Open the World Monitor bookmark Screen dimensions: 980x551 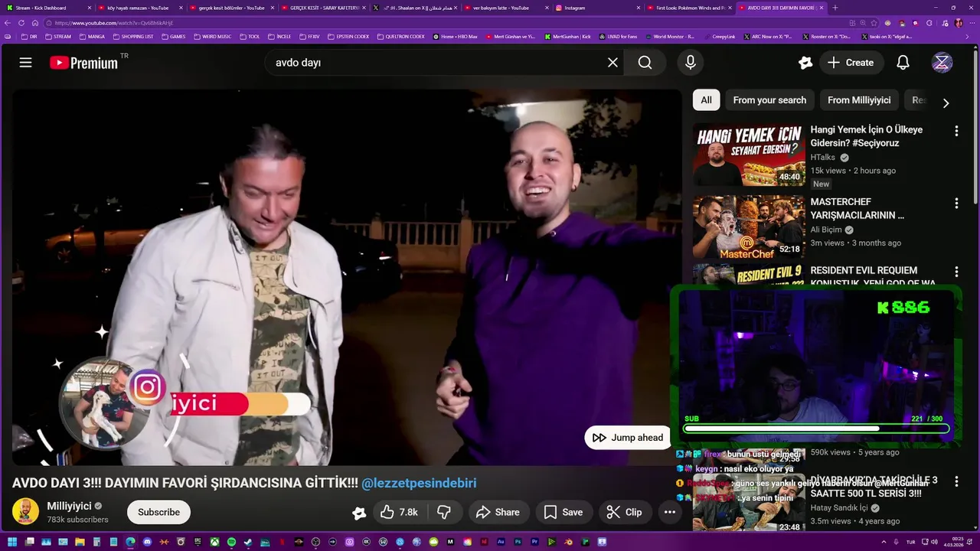[x=668, y=36]
